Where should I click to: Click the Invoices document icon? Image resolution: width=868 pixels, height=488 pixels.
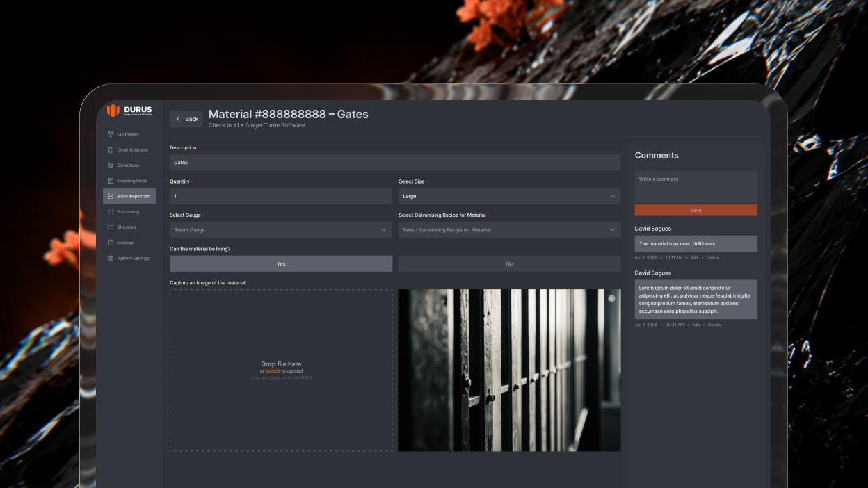111,243
